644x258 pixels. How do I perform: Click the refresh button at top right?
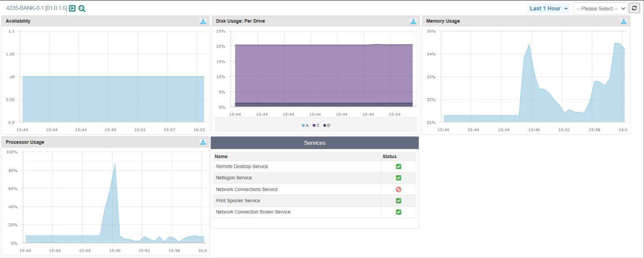tap(634, 8)
